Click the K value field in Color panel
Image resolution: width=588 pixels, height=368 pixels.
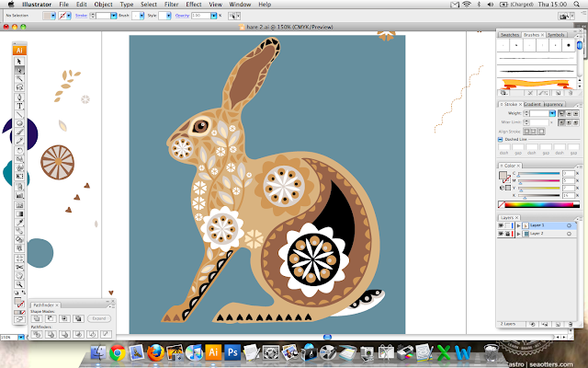pyautogui.click(x=568, y=196)
